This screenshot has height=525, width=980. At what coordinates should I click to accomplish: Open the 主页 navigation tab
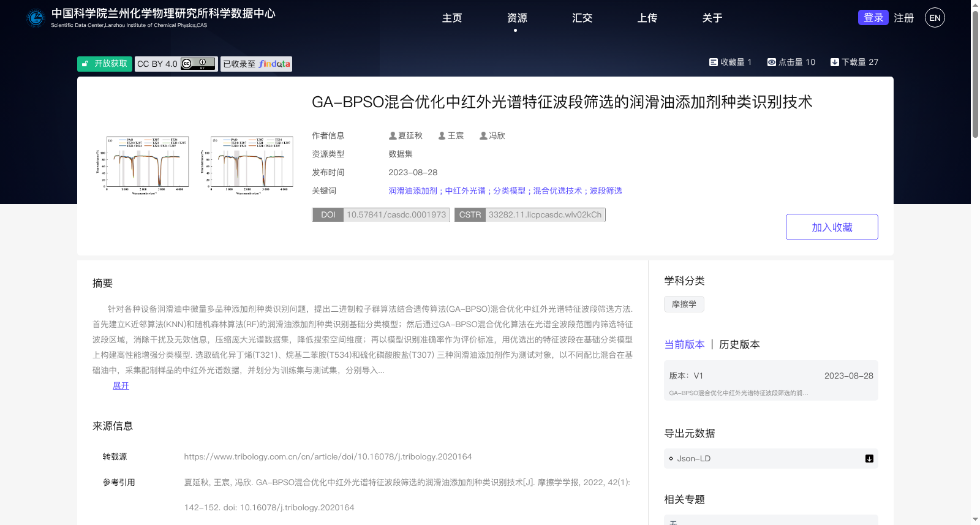click(452, 18)
